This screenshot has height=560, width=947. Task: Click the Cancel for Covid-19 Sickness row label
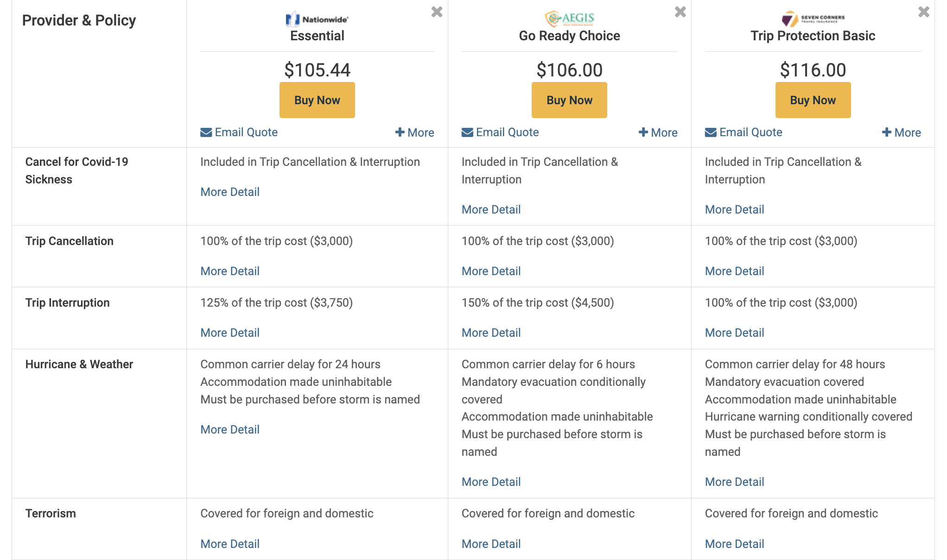(76, 170)
